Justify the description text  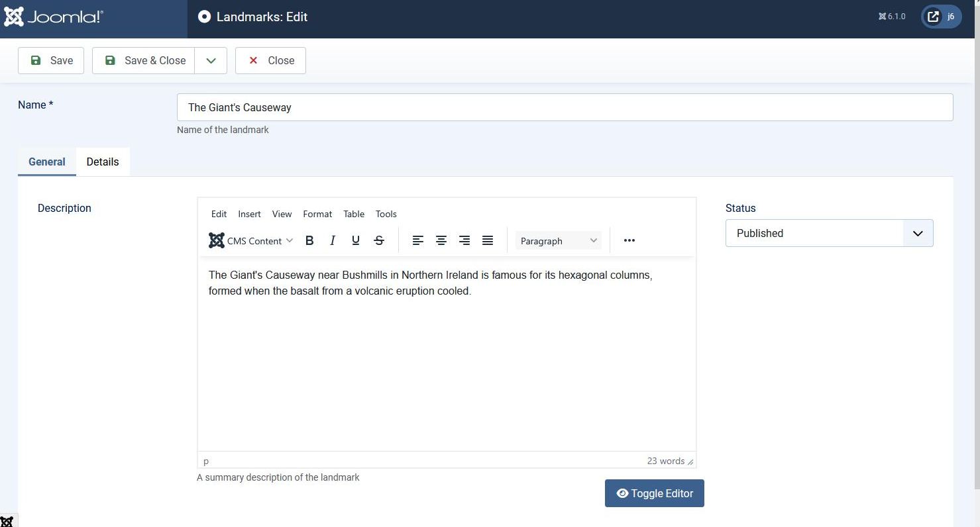[488, 241]
